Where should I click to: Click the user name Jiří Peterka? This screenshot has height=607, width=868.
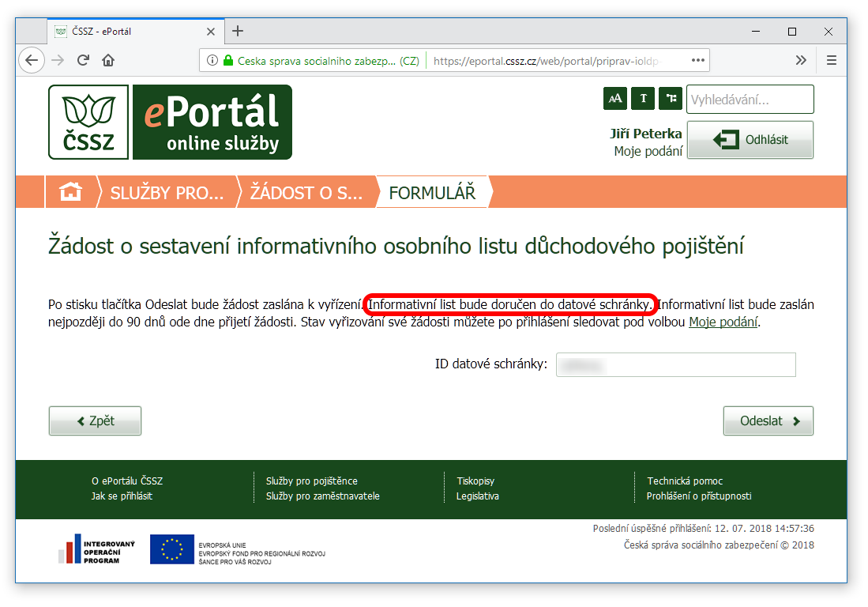(x=646, y=134)
